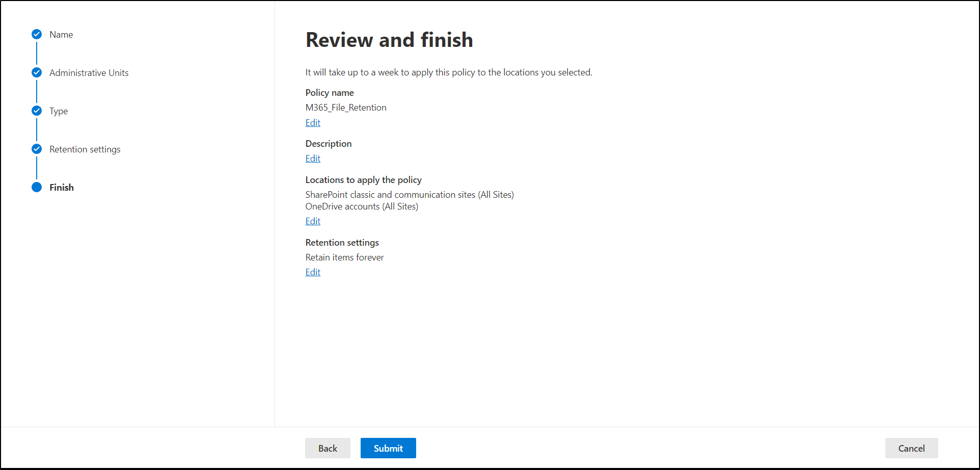Click the Retention settings step checkmark icon
980x470 pixels.
(x=37, y=149)
